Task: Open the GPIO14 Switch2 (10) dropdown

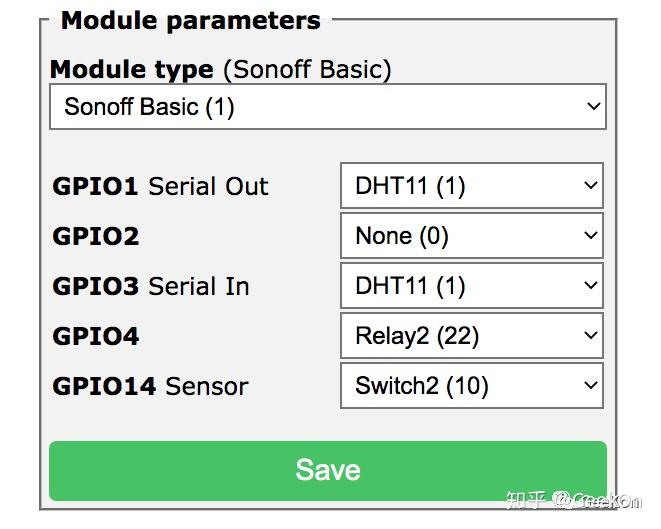Action: click(x=472, y=385)
